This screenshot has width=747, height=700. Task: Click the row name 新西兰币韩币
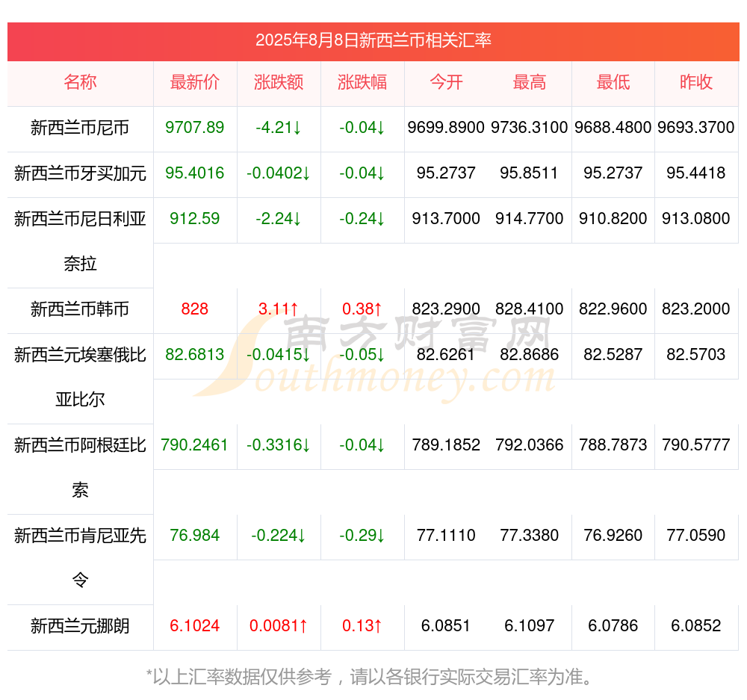tap(80, 309)
